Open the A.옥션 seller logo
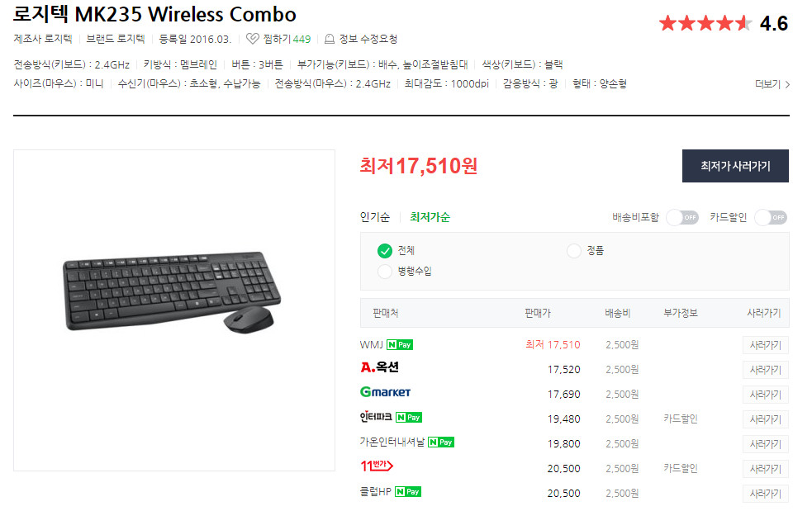Image resolution: width=812 pixels, height=511 pixels. click(x=380, y=367)
